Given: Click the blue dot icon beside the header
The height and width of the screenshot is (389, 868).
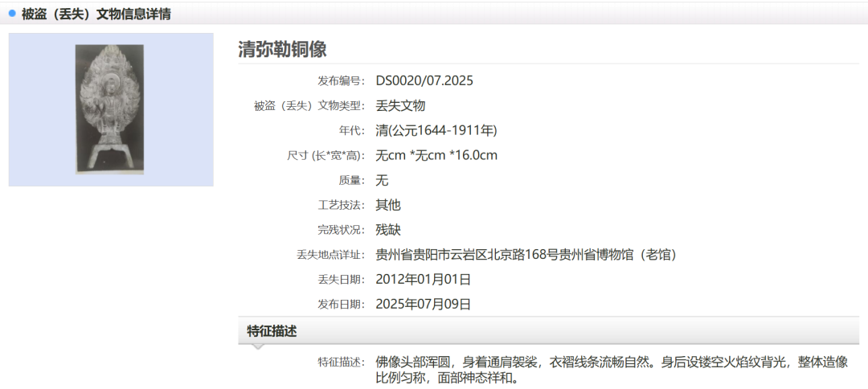Looking at the screenshot, I should click(x=12, y=13).
